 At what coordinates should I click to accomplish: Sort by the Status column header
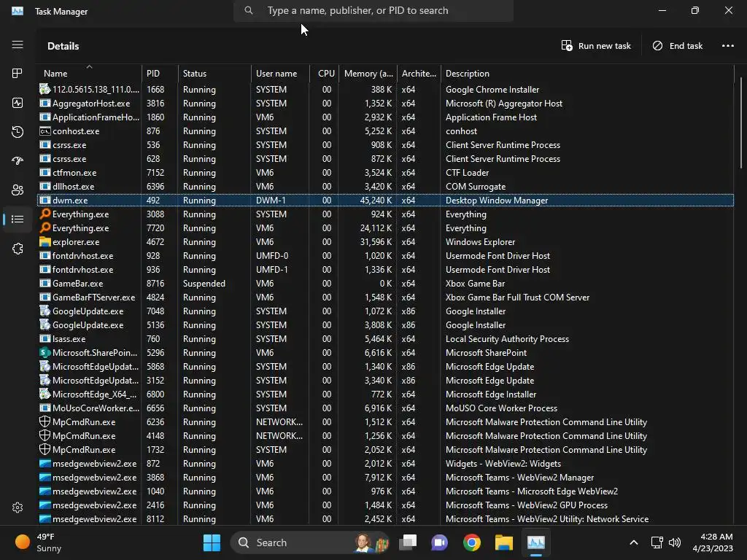point(214,74)
